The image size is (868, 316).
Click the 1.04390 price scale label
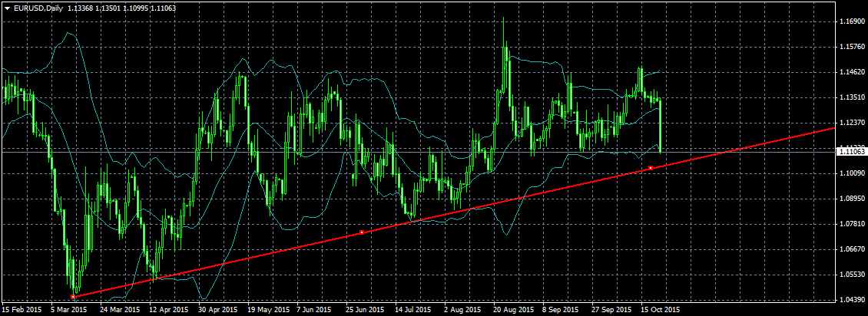[851, 300]
